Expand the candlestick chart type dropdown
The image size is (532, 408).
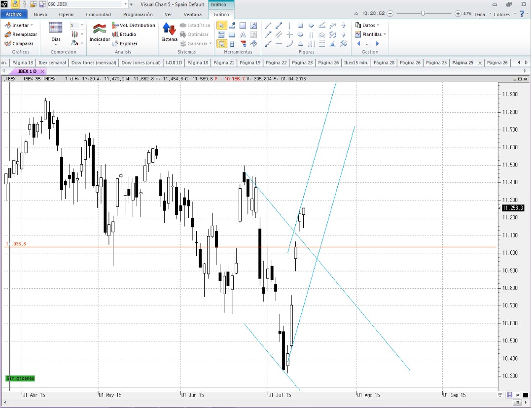(x=82, y=34)
